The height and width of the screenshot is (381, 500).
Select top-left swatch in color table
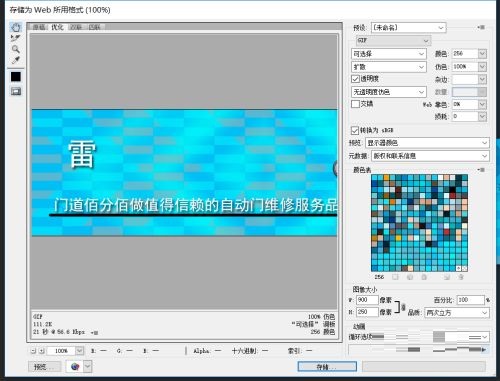tap(374, 177)
